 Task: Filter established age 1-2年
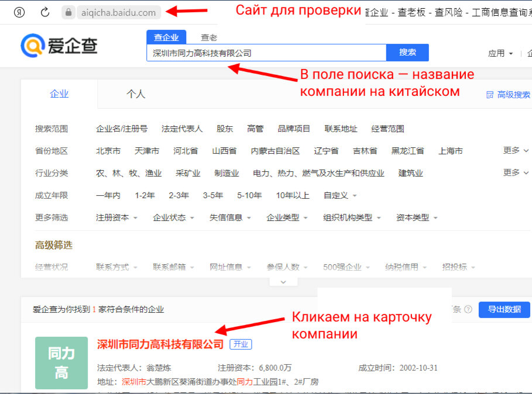tap(145, 195)
